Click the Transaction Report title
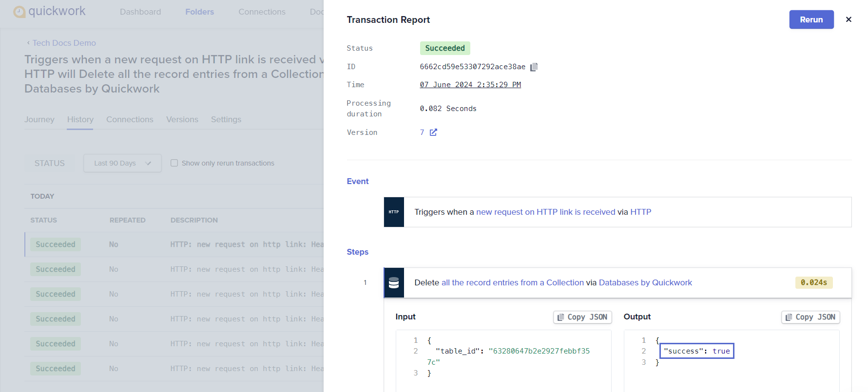This screenshot has width=868, height=392. 388,20
